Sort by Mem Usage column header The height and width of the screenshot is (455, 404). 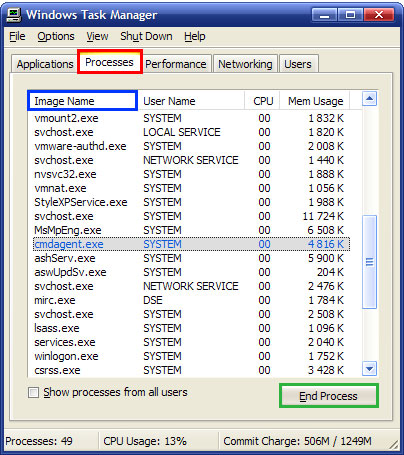click(315, 101)
